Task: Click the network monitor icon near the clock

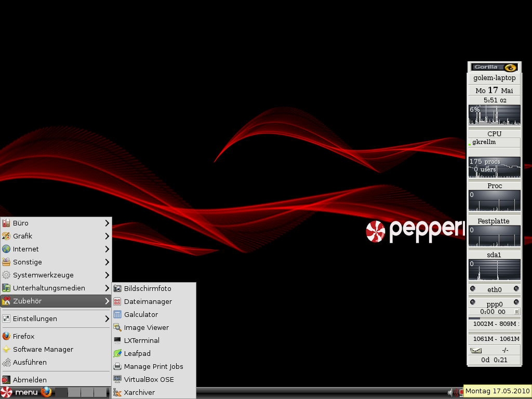Action: coord(462,393)
